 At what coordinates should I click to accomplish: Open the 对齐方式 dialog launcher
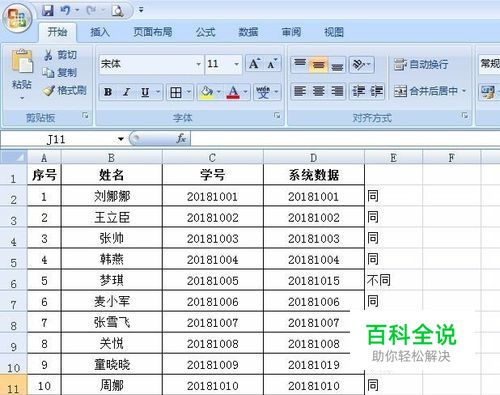(465, 116)
